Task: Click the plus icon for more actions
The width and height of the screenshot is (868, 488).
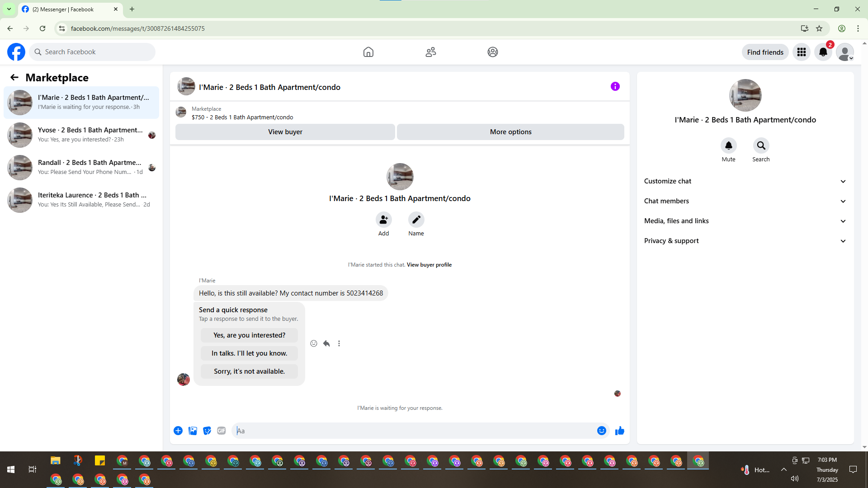Action: click(178, 431)
